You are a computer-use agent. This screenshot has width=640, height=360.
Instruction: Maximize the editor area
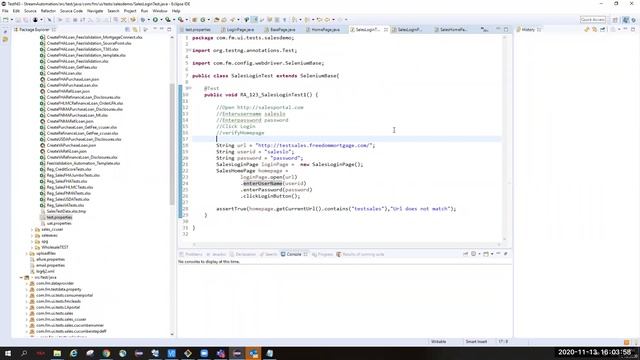click(x=506, y=29)
